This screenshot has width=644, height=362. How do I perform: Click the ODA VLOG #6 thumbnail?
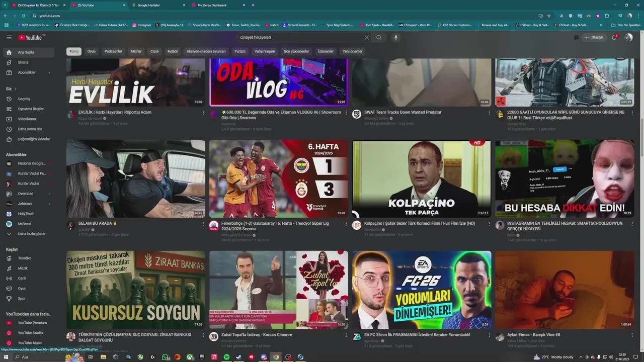pyautogui.click(x=279, y=82)
